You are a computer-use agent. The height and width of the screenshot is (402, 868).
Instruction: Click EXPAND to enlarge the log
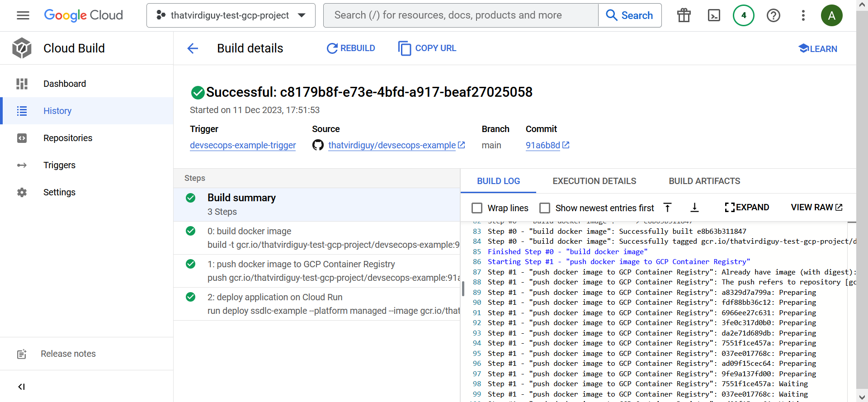pyautogui.click(x=747, y=208)
